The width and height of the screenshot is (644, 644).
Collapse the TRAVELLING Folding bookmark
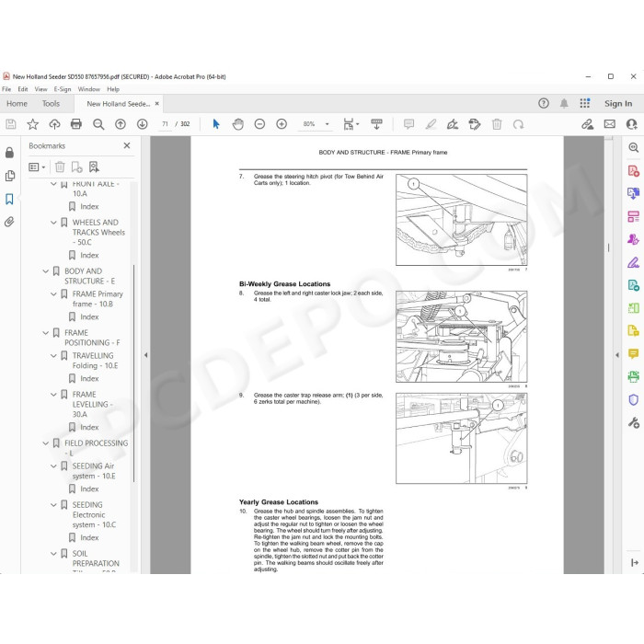[53, 356]
